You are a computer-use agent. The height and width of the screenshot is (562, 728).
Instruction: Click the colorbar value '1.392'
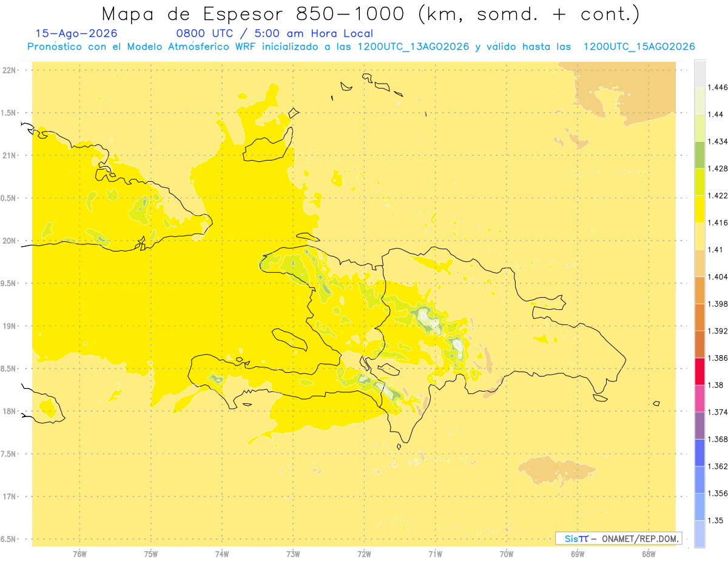click(x=718, y=331)
